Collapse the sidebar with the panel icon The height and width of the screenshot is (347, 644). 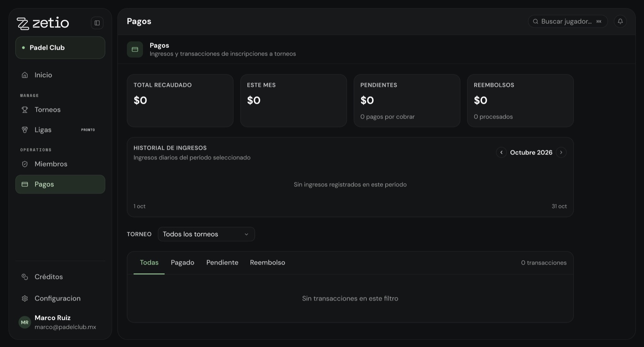[x=97, y=23]
